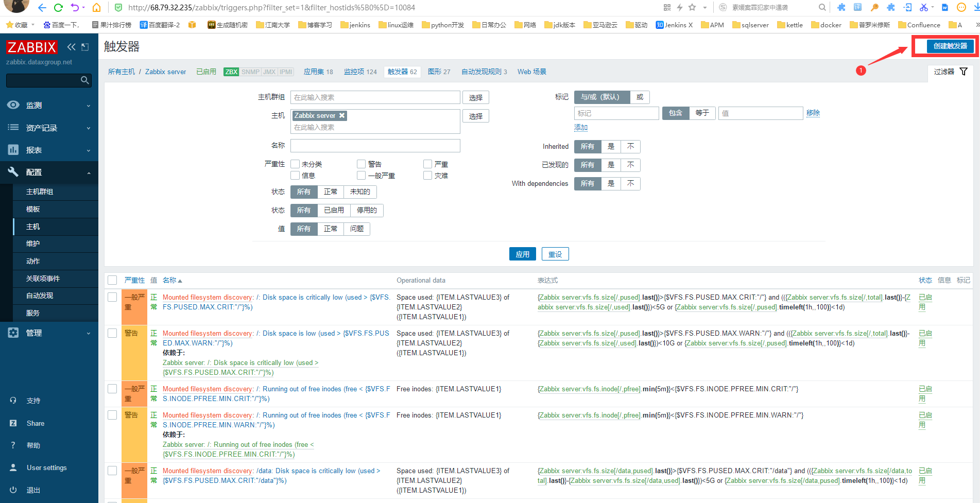Click the lightning speed-mode icon
Viewport: 980px width, 503px height.
[680, 7]
